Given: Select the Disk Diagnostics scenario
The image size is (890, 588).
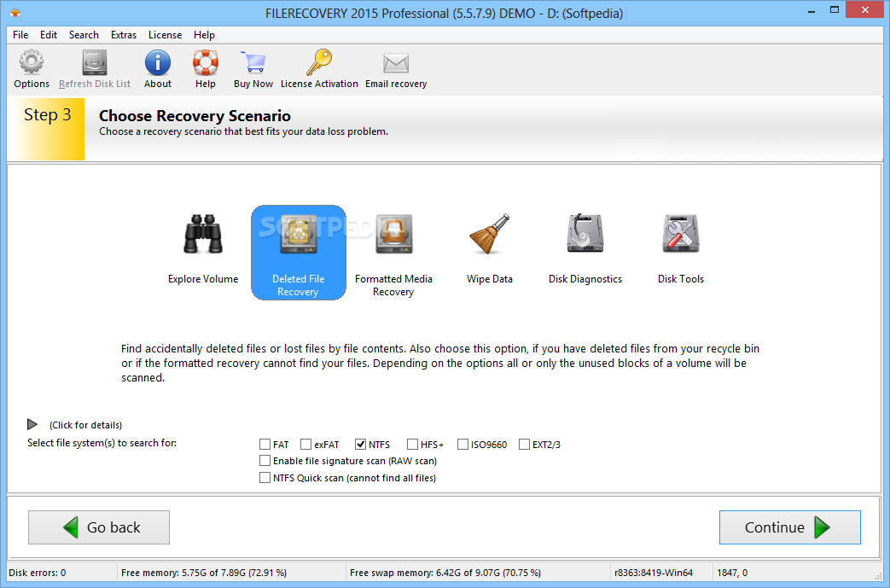Looking at the screenshot, I should (585, 250).
